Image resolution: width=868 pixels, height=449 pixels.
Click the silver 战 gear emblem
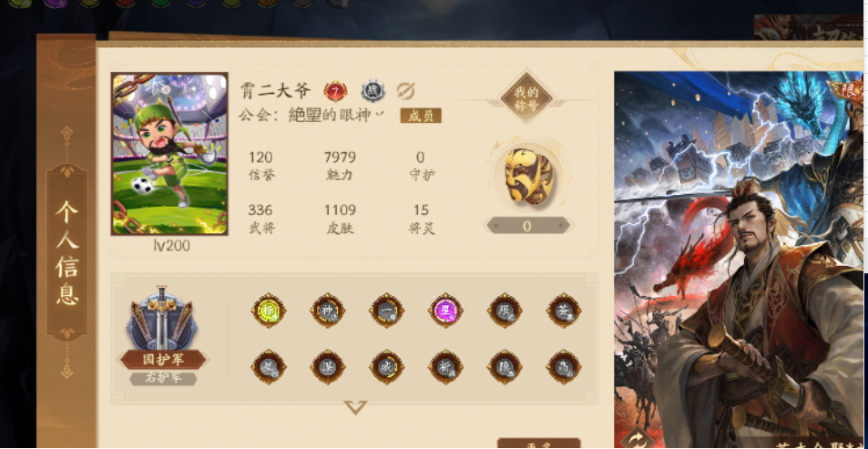click(373, 91)
